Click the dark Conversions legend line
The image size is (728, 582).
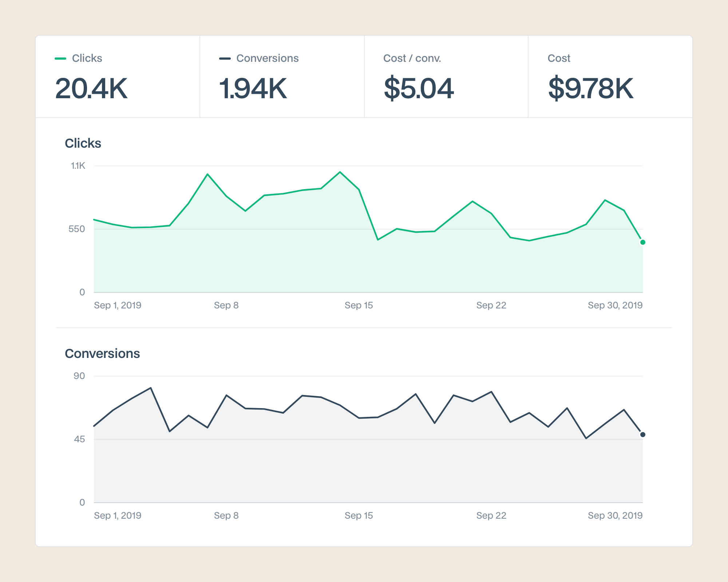coord(225,59)
